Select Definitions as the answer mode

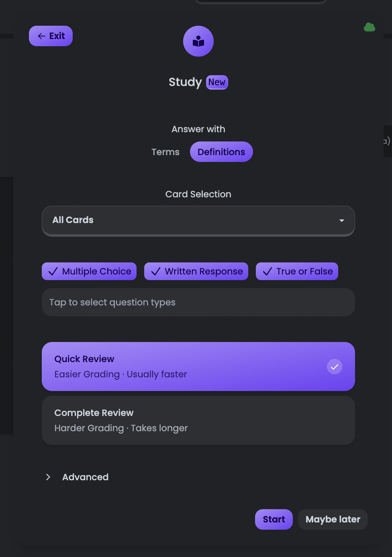point(221,152)
